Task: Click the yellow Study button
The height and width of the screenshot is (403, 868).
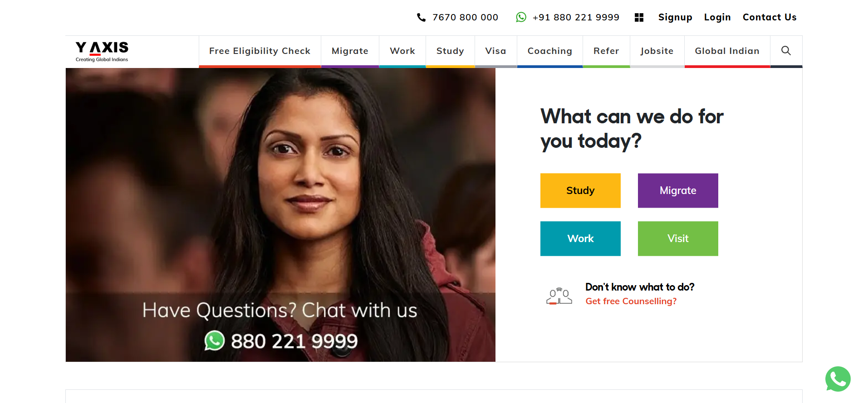Action: [580, 190]
